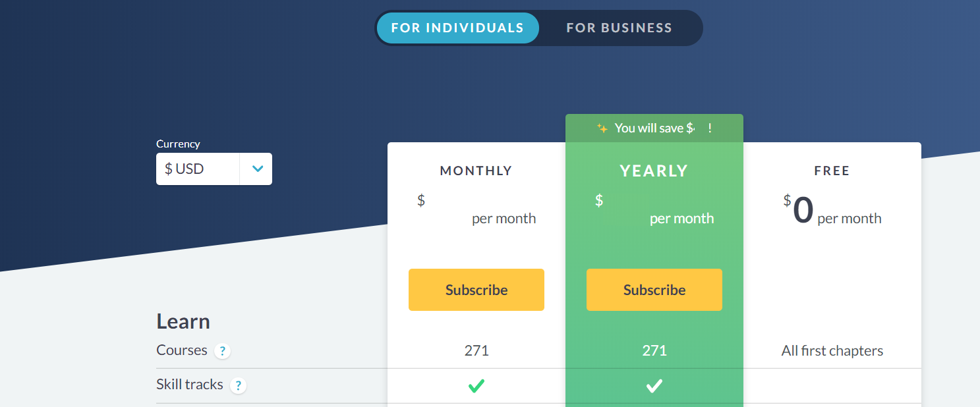Click the $0 per month price
This screenshot has height=407, width=980.
click(832, 212)
